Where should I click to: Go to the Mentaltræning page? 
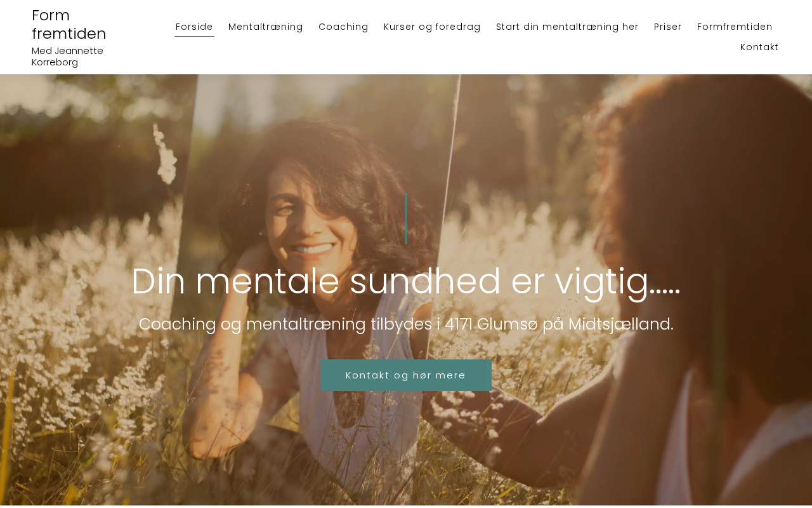[x=266, y=27]
